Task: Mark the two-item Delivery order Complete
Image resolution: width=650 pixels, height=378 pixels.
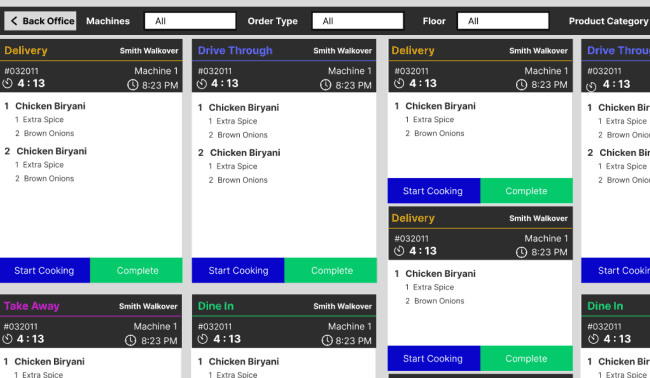Action: tap(136, 271)
